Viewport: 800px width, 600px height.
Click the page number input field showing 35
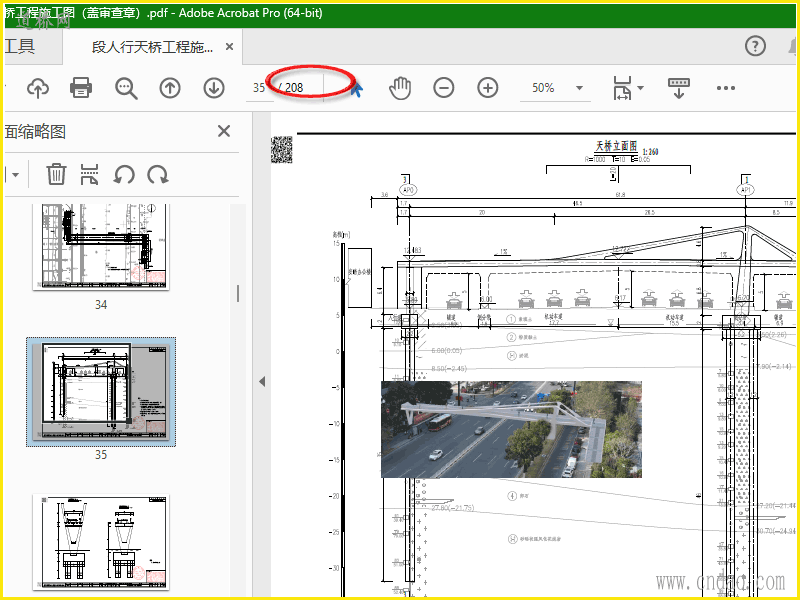tap(260, 88)
